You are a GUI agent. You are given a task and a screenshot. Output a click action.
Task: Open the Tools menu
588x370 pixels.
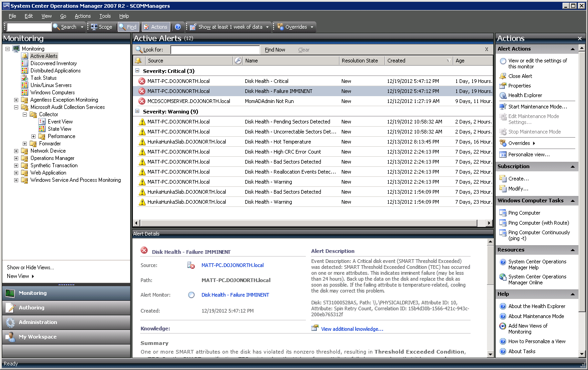(105, 16)
